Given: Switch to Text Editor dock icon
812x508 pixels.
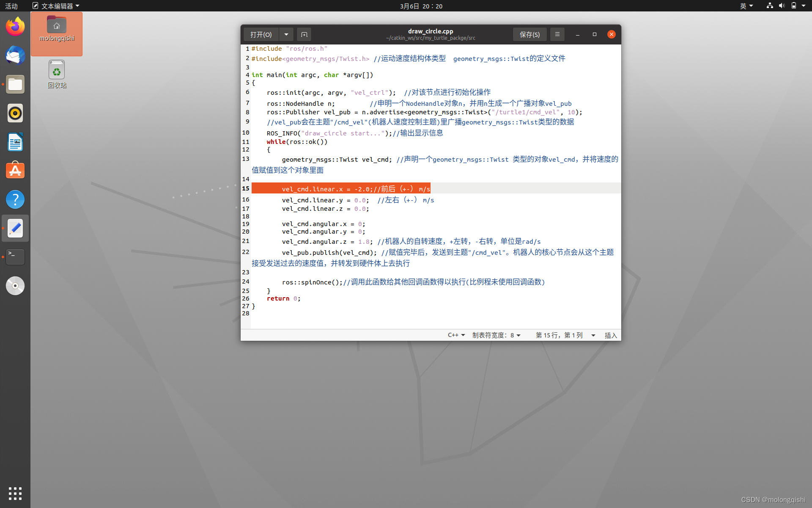Looking at the screenshot, I should 15,228.
